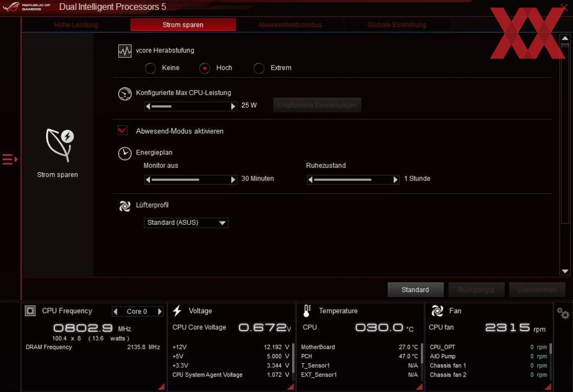Select the Keine radio button
The height and width of the screenshot is (392, 573).
click(150, 68)
